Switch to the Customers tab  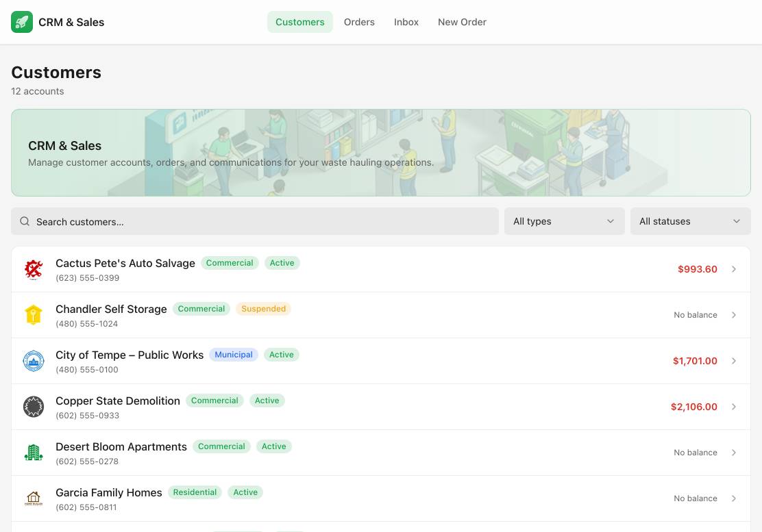click(300, 22)
